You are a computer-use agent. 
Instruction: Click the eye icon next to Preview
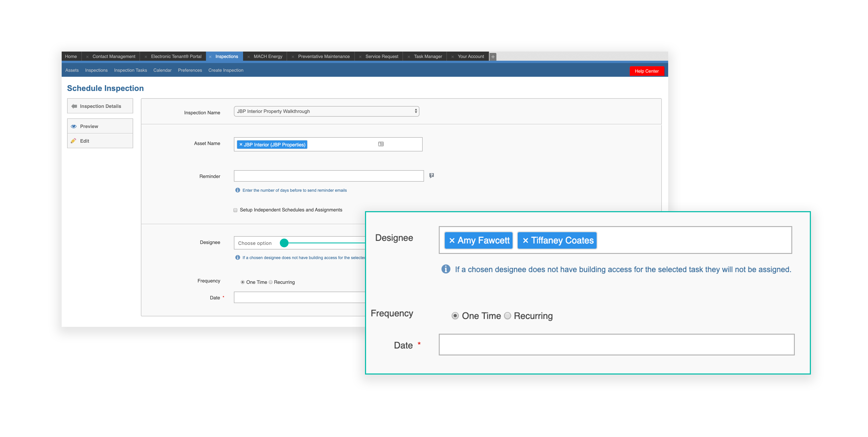(x=74, y=126)
